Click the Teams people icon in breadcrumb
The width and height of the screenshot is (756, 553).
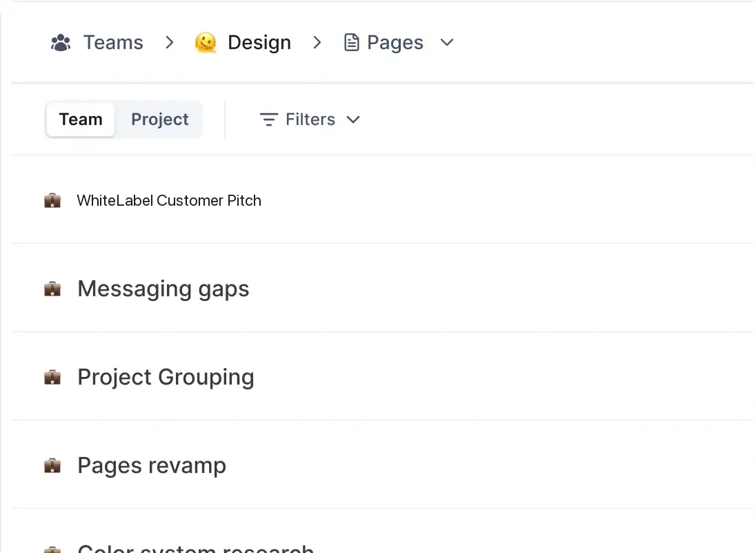pos(61,43)
